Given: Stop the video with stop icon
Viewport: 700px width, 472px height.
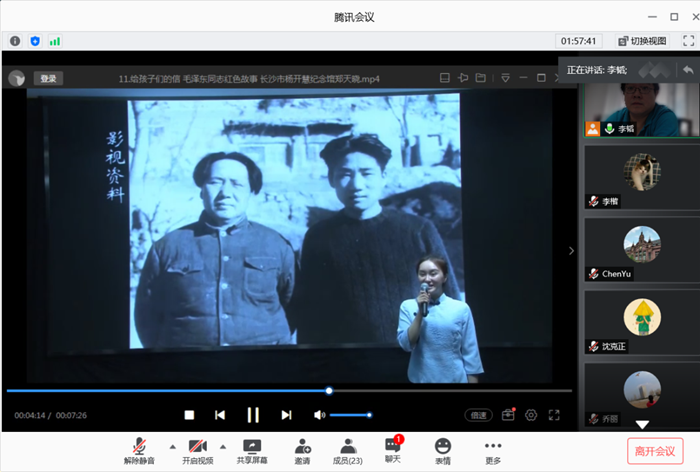Looking at the screenshot, I should [x=189, y=414].
